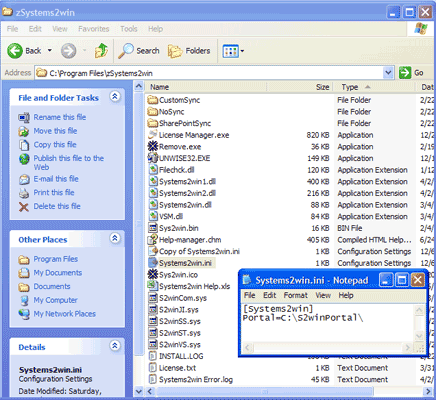Click Publish this file to the Web
The height and width of the screenshot is (400, 436).
coord(69,162)
